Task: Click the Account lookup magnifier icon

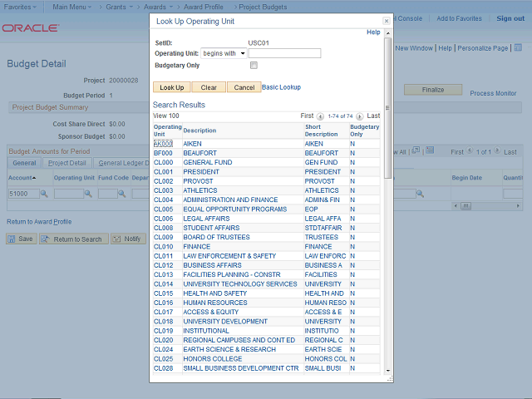Action: point(43,194)
